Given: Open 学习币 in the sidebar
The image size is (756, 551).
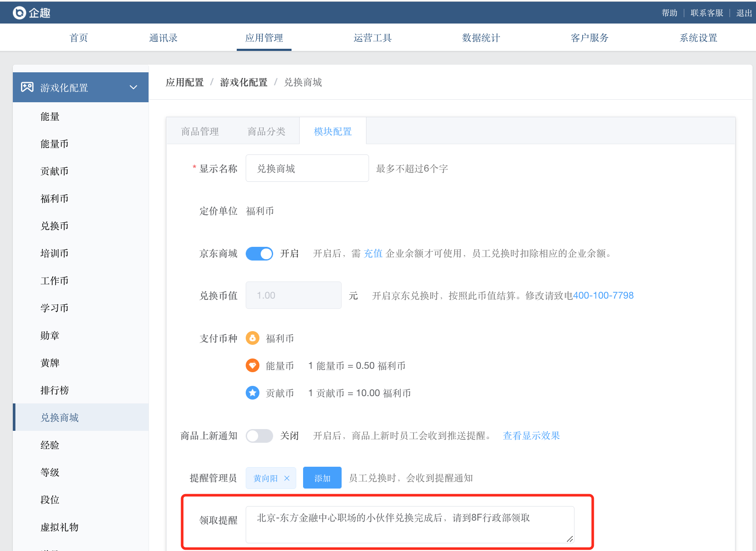Looking at the screenshot, I should coord(54,308).
